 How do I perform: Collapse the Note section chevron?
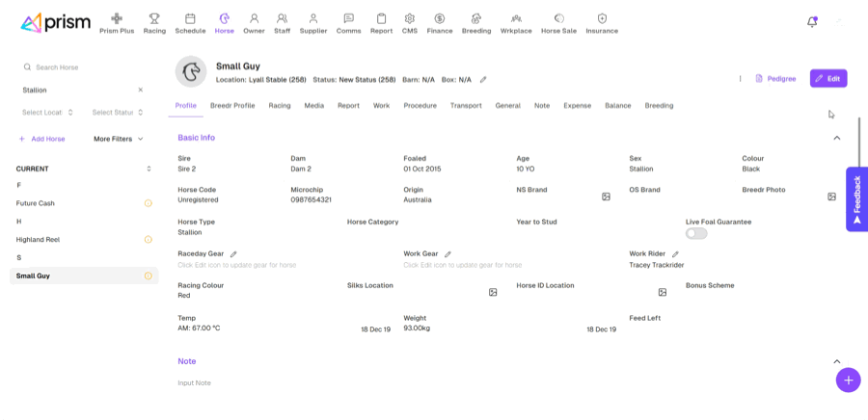[x=836, y=361]
